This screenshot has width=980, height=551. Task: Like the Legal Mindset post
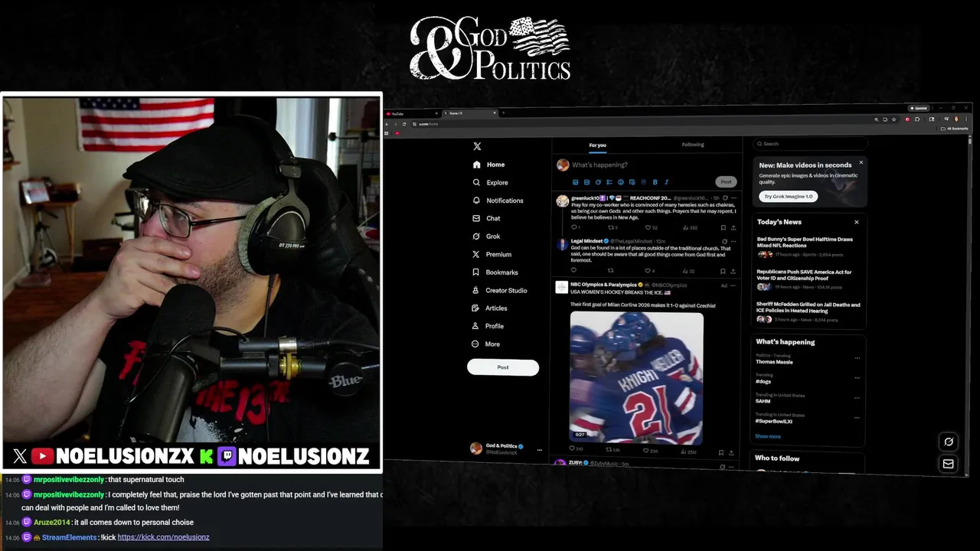point(648,271)
